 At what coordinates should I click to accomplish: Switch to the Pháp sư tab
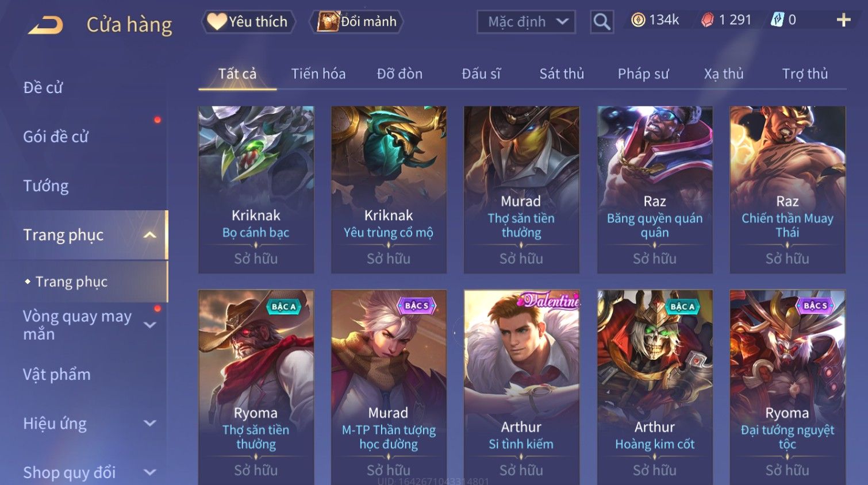coord(643,74)
